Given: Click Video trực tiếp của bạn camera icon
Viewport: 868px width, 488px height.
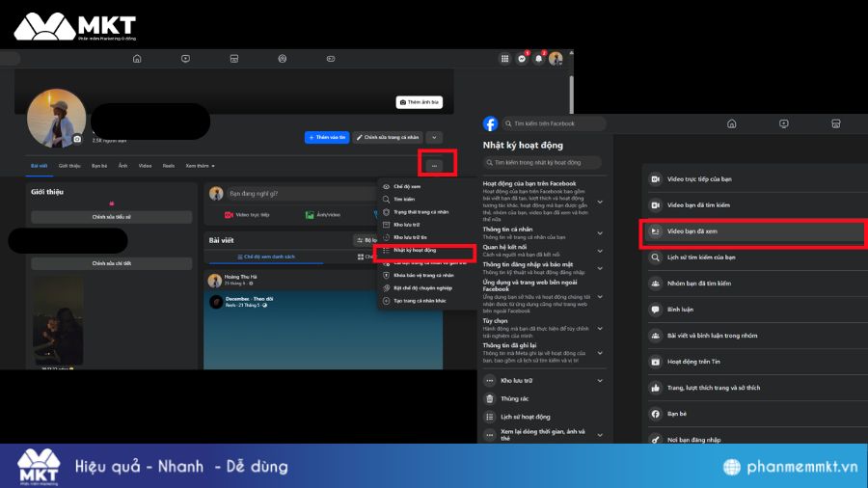Looking at the screenshot, I should (656, 179).
